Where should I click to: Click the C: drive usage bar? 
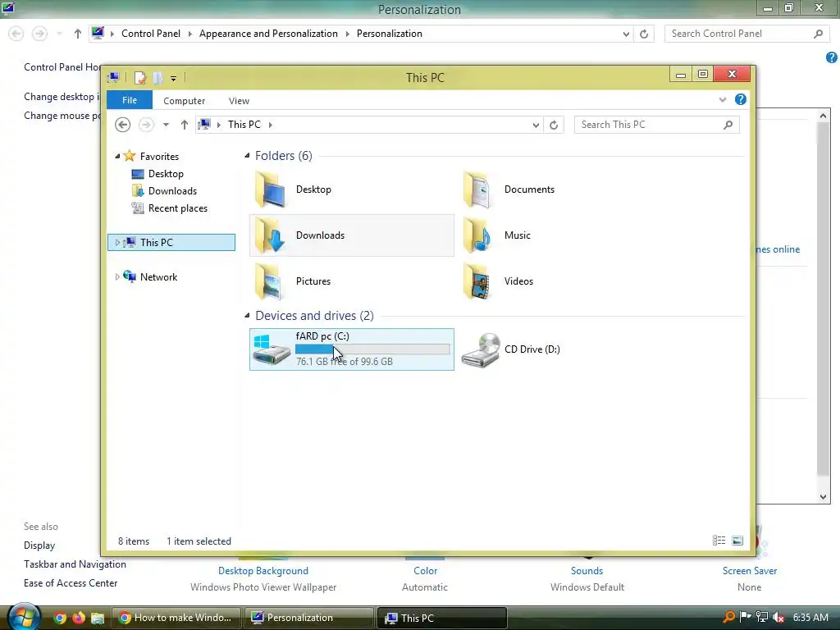tap(373, 349)
